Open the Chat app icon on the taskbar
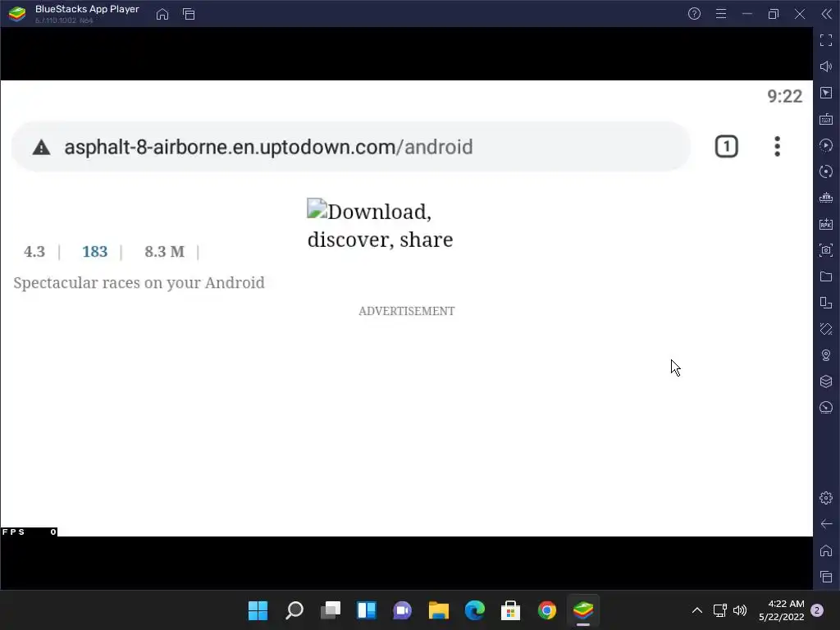840x630 pixels. click(x=402, y=610)
